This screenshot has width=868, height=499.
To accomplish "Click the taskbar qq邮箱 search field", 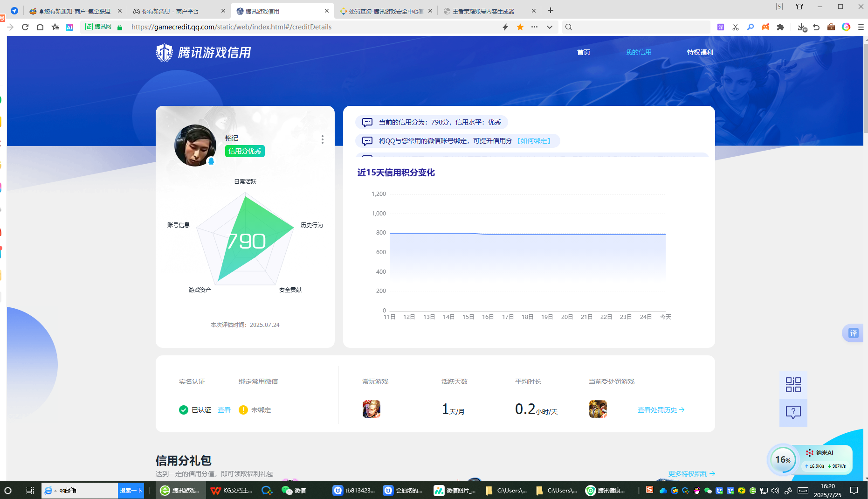I will [79, 490].
